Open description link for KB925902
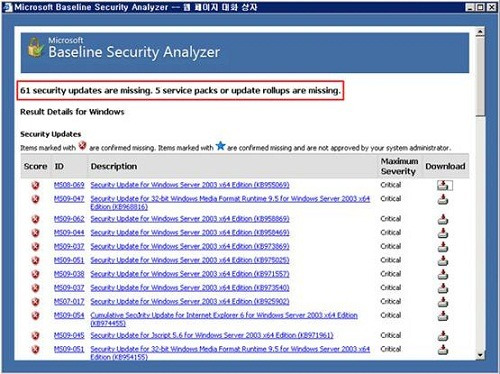Screen dimensions: 500x374 tap(190, 301)
